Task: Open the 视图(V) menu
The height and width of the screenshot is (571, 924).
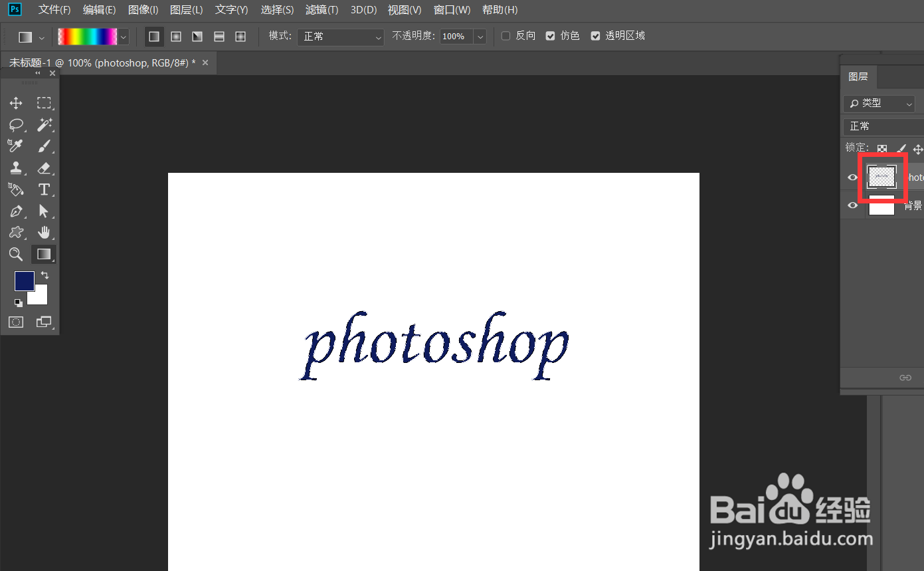Action: 405,10
